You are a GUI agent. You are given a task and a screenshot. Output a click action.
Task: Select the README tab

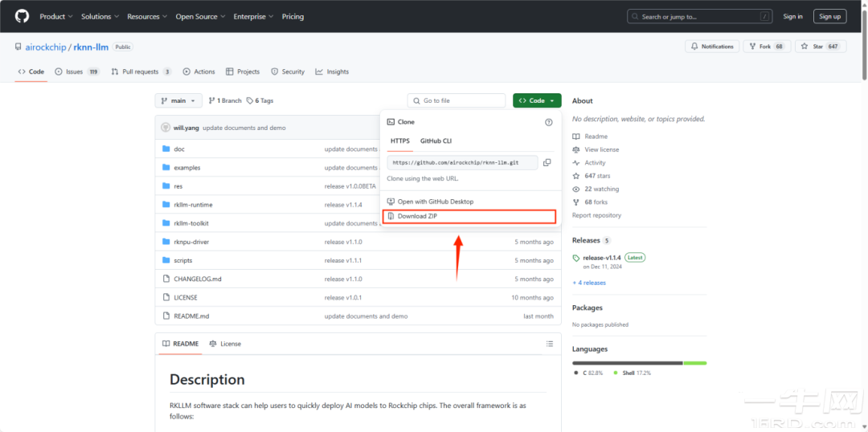point(181,344)
